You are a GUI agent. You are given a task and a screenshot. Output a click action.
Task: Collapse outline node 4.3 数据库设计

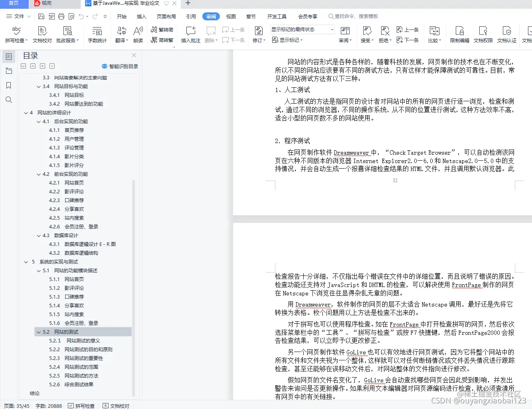(x=39, y=236)
